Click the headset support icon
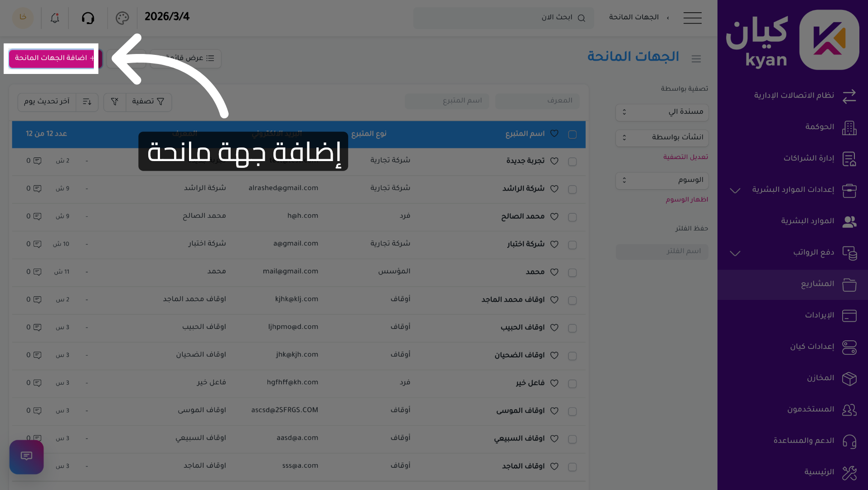Viewport: 868px width, 490px height. [88, 18]
